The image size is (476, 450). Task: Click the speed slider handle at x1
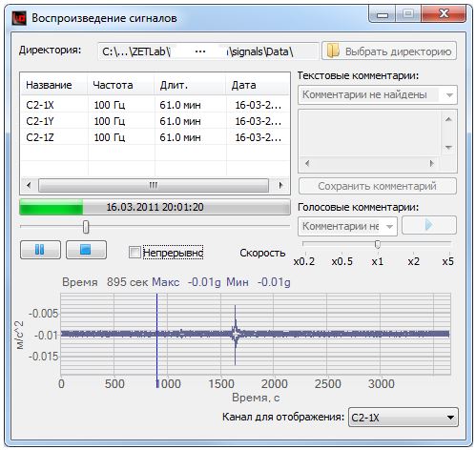[378, 244]
